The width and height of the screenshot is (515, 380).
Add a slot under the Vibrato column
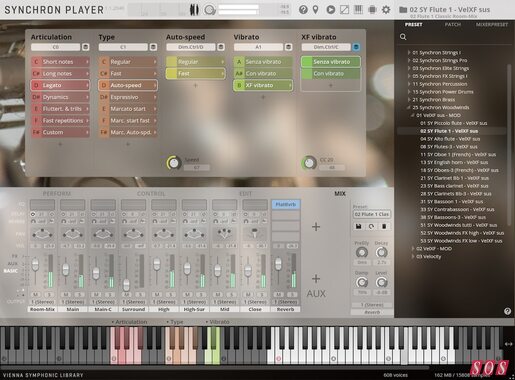pos(263,97)
